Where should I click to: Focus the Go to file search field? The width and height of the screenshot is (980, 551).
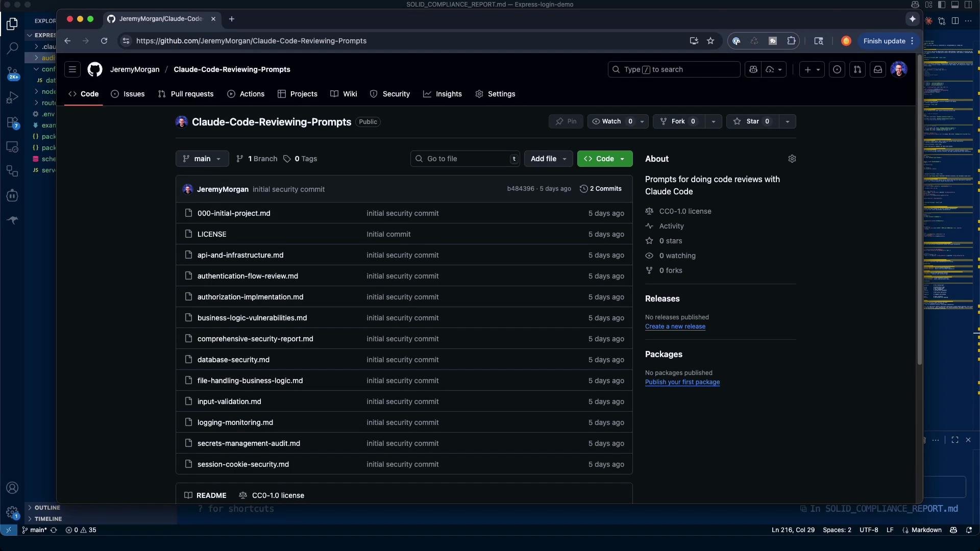[465, 159]
